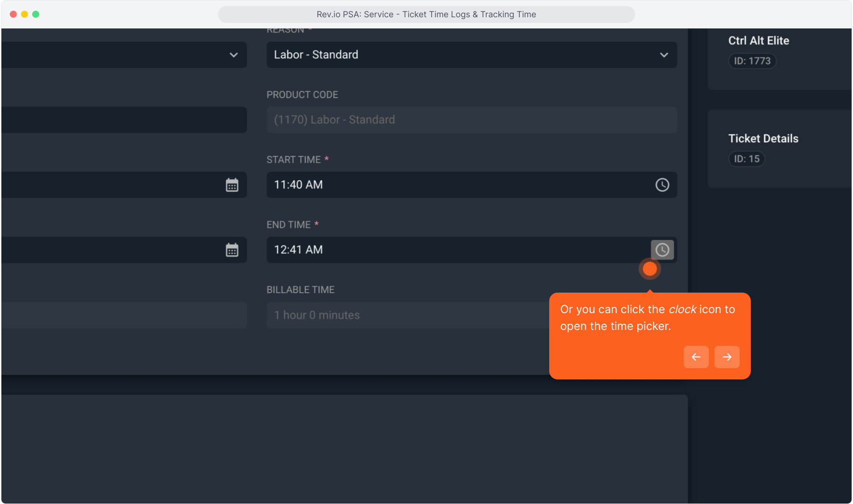Click the page title address bar
Screen dimensions: 853x504
point(426,14)
